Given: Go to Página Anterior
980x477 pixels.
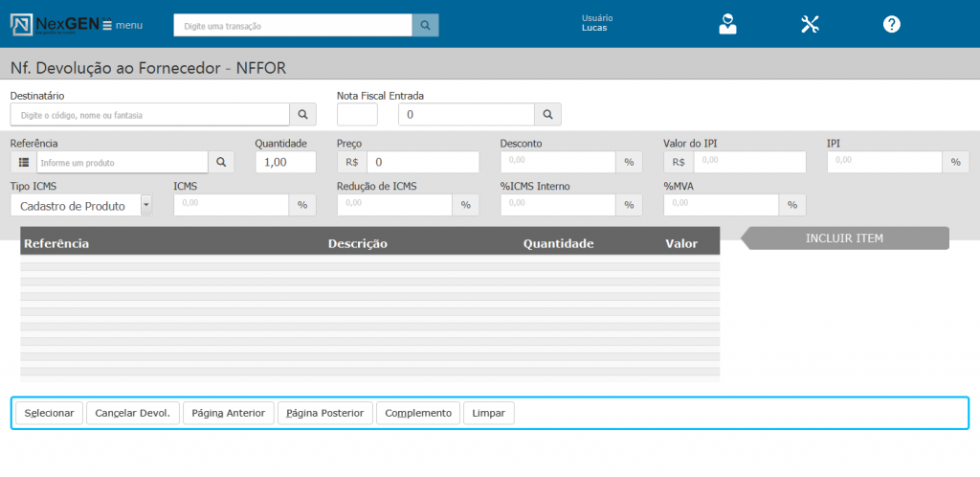Looking at the screenshot, I should [x=228, y=413].
